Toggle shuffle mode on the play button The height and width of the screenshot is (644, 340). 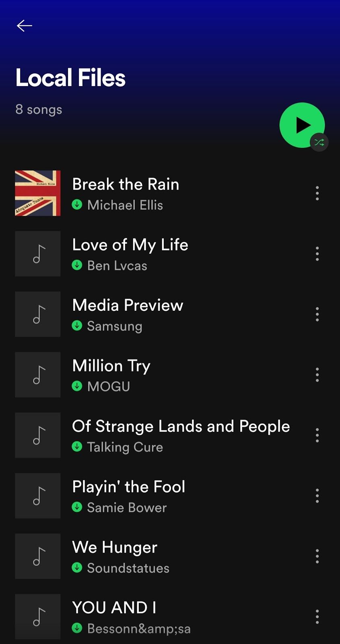[x=319, y=142]
